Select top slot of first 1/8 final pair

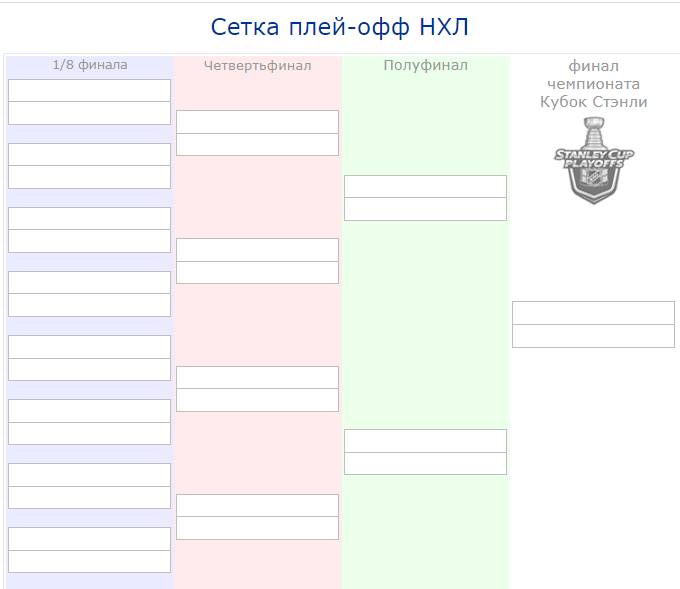click(x=90, y=90)
